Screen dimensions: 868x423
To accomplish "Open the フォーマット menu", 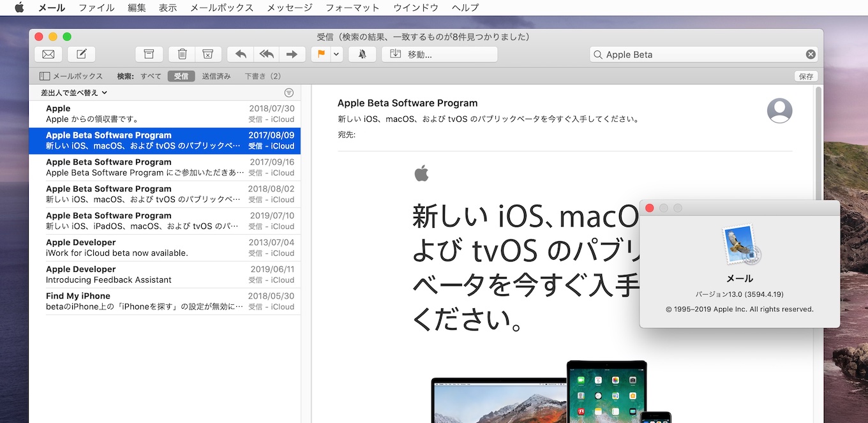I will tap(353, 8).
